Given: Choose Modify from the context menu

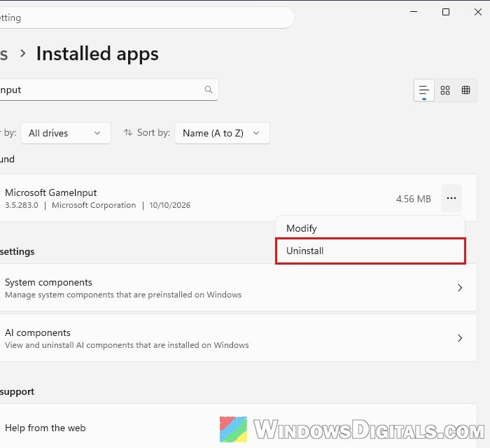Looking at the screenshot, I should pyautogui.click(x=370, y=228).
